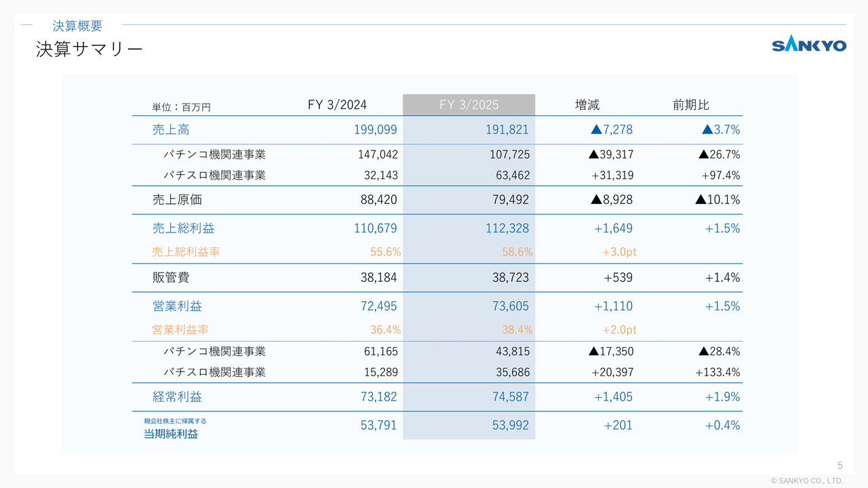Select the 107,725 cell
Screen dimensions: 868x488
tap(510, 155)
